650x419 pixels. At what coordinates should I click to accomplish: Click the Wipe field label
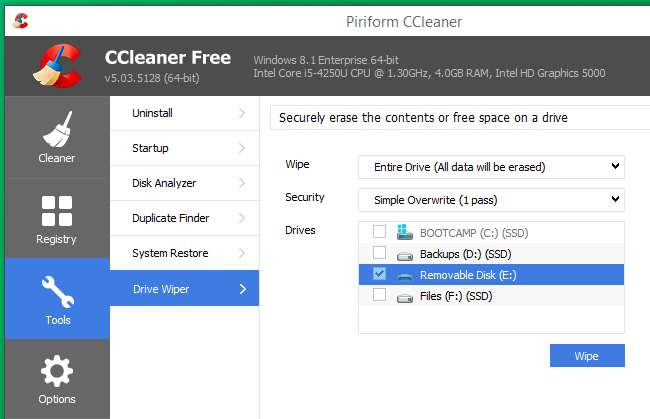point(297,164)
